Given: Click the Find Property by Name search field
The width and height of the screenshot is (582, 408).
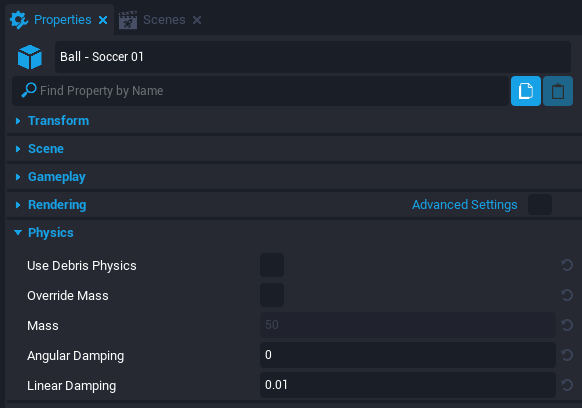Looking at the screenshot, I should coord(261,91).
